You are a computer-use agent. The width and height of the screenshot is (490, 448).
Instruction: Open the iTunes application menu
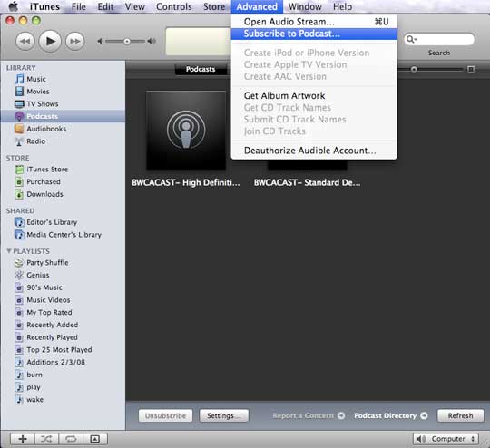44,6
